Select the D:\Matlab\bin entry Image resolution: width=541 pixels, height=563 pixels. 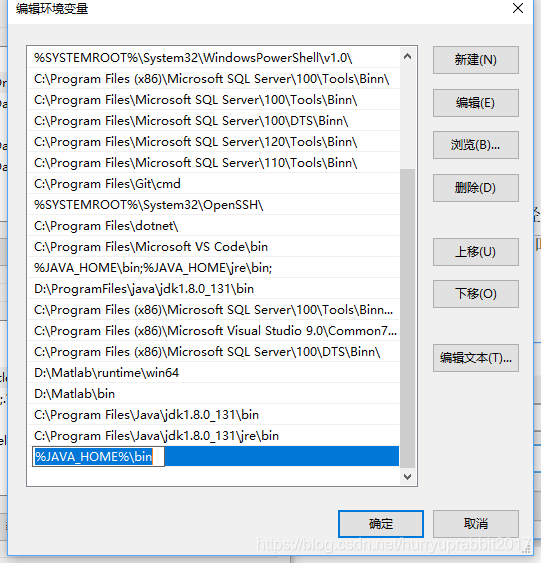[x=214, y=394]
